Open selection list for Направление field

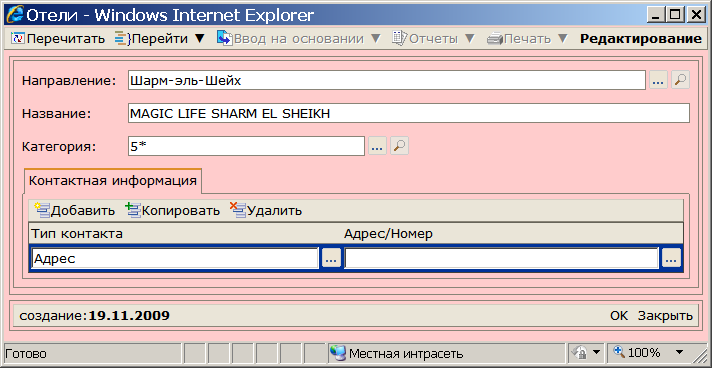click(658, 80)
